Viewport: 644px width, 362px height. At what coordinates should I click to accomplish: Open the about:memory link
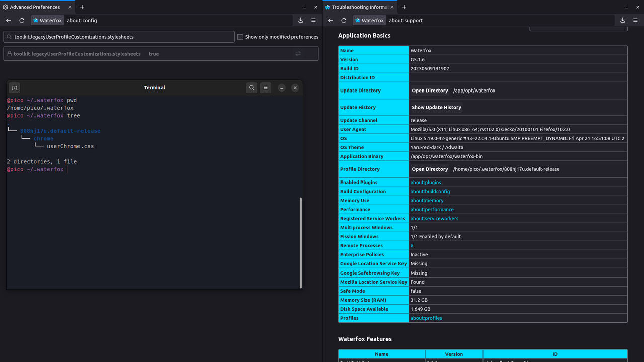[427, 201]
